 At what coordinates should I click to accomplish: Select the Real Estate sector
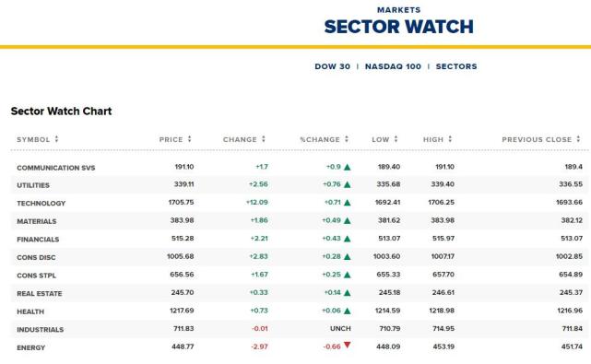40,294
